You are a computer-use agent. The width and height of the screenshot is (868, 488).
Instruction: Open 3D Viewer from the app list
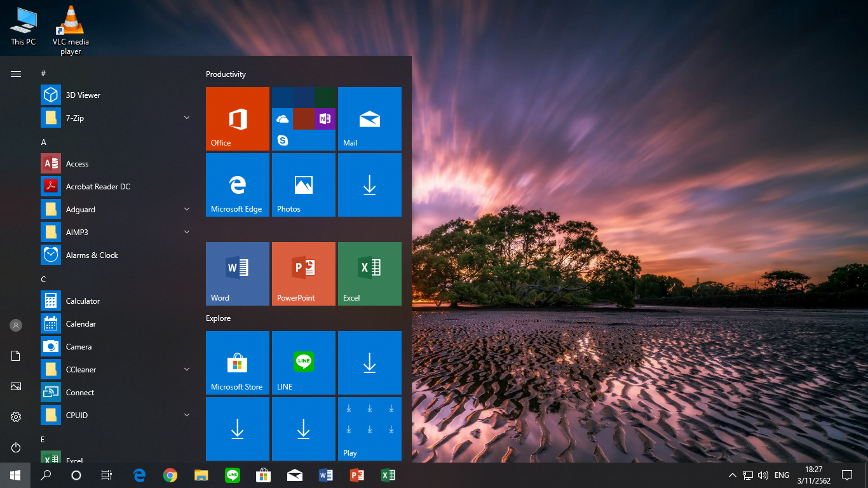pyautogui.click(x=117, y=95)
